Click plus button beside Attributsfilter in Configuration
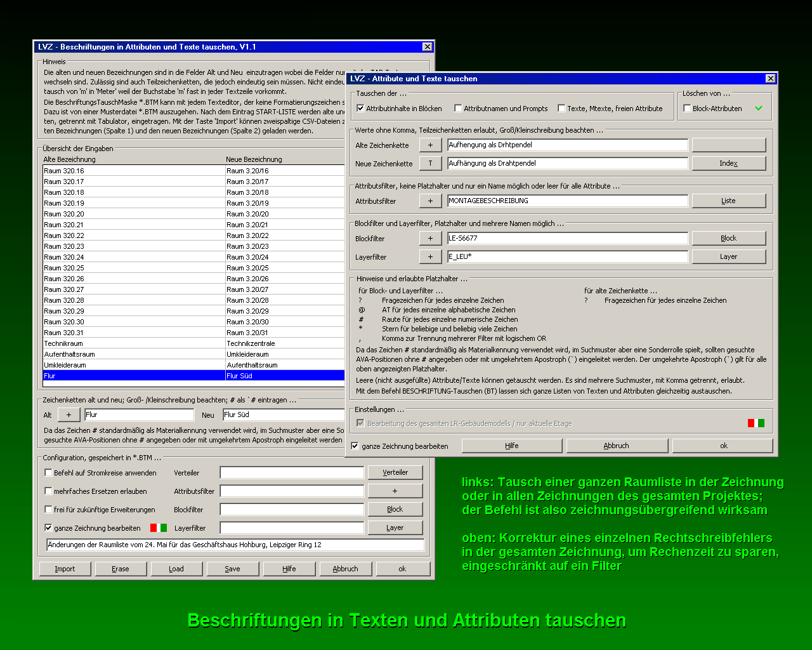 (x=395, y=491)
